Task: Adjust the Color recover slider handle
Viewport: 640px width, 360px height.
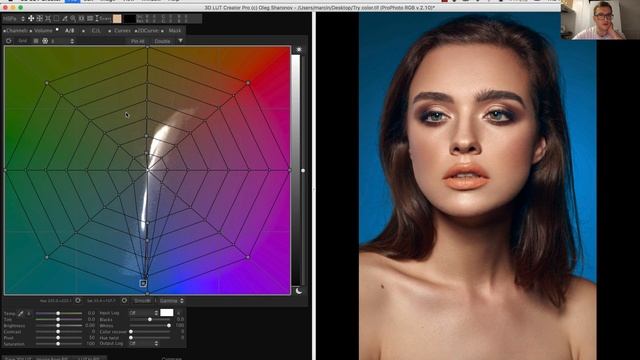Action: 131,332
